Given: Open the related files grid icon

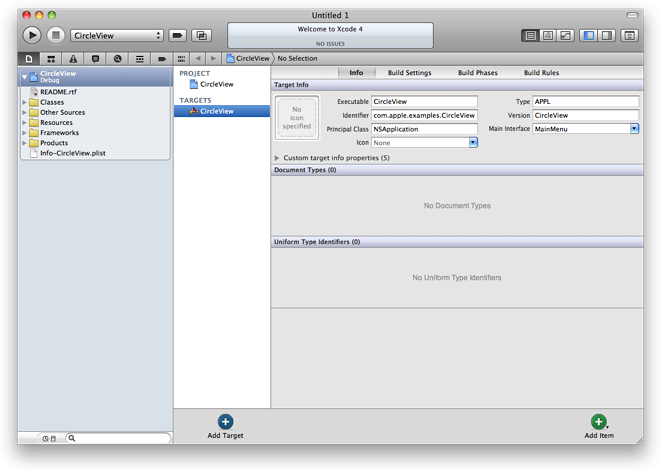Looking at the screenshot, I should [181, 59].
